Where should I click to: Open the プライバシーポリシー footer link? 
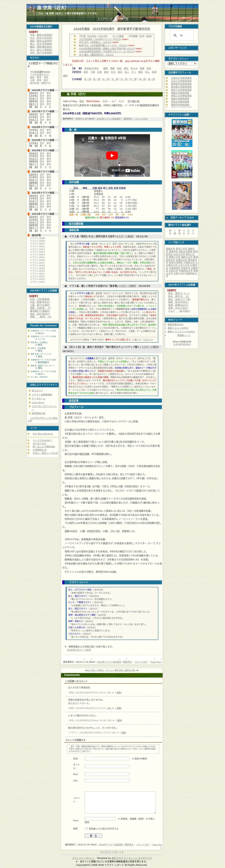(83, 858)
